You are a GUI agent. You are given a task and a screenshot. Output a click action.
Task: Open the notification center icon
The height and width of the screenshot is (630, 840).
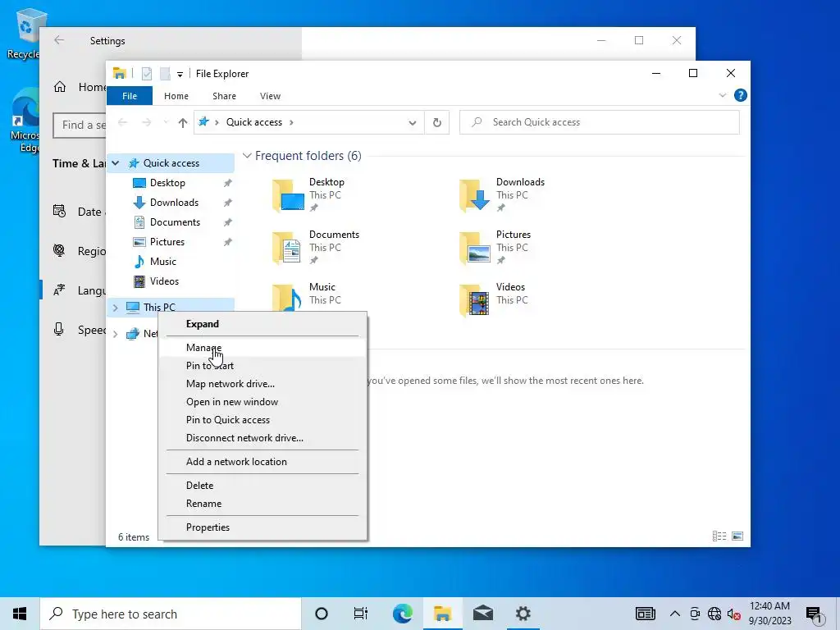tap(814, 615)
